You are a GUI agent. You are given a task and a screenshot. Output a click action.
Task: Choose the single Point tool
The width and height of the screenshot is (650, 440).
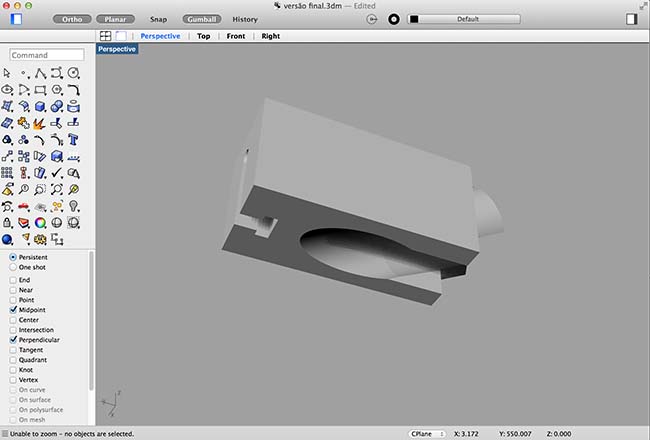tap(24, 73)
